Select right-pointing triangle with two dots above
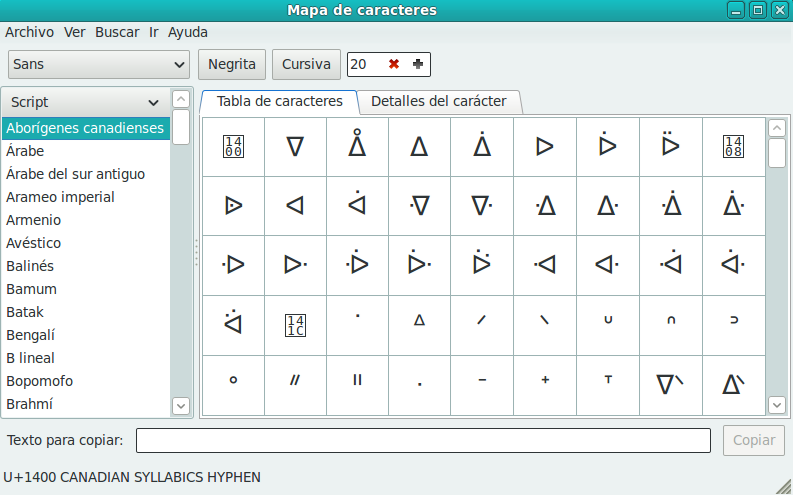Screen dimensions: 793x495 pyautogui.click(x=671, y=147)
